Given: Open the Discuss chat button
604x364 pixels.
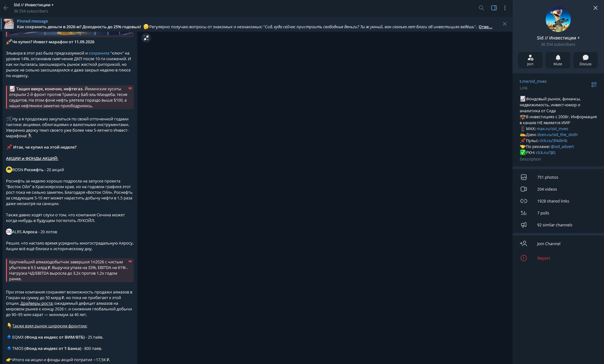Looking at the screenshot, I should pos(585,60).
